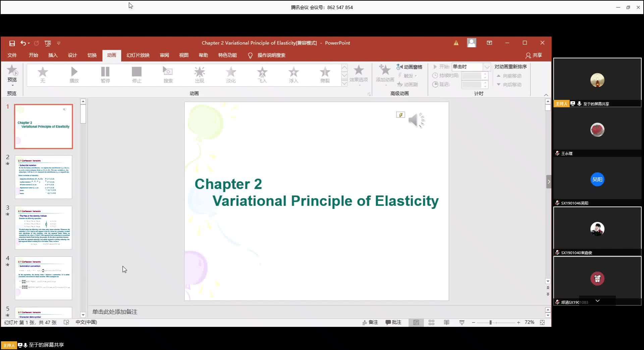Click the warning triangle icon in title bar
644x350 pixels.
coord(456,43)
